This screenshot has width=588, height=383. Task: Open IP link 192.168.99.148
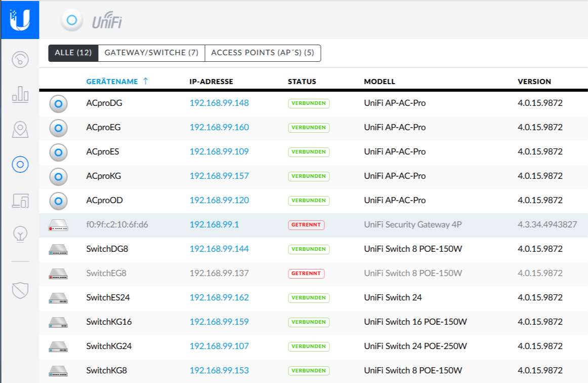[219, 103]
